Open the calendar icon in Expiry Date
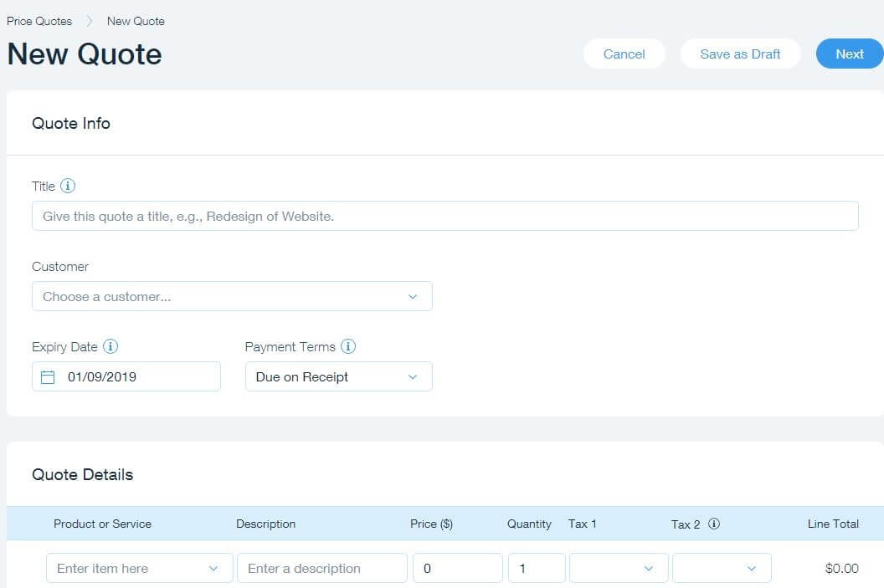 (x=48, y=376)
